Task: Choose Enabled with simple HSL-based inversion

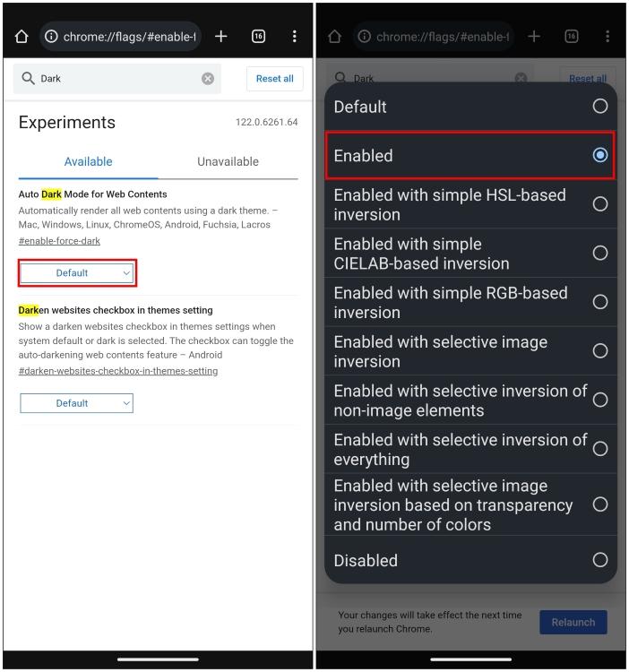Action: 470,204
